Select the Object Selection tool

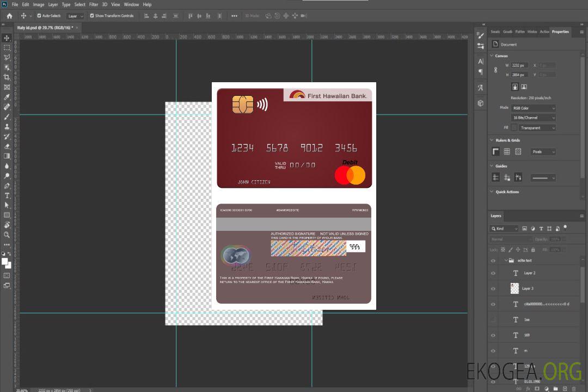click(x=7, y=68)
